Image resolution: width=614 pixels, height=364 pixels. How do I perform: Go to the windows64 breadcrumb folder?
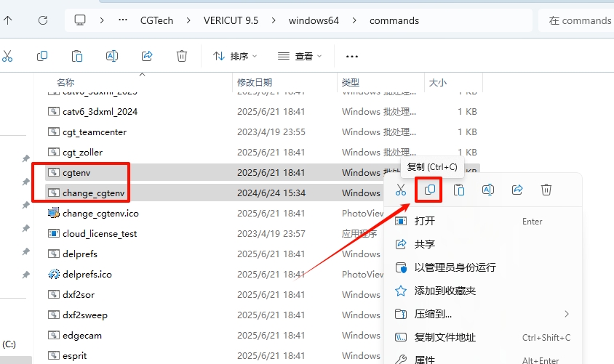click(x=314, y=20)
